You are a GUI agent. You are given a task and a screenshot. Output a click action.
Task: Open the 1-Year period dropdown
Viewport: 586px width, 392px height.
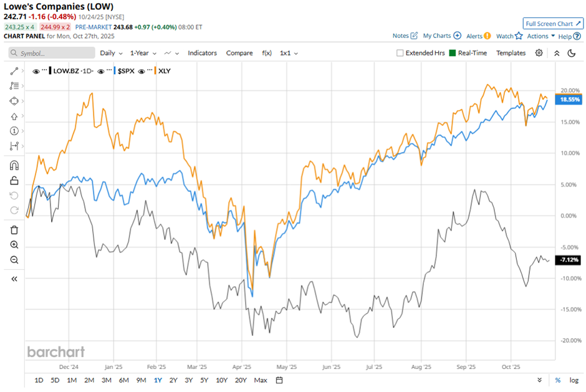pyautogui.click(x=143, y=53)
